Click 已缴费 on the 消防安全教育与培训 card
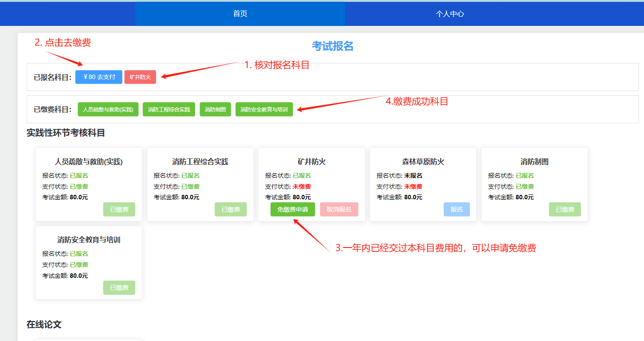The height and width of the screenshot is (341, 644). [119, 287]
